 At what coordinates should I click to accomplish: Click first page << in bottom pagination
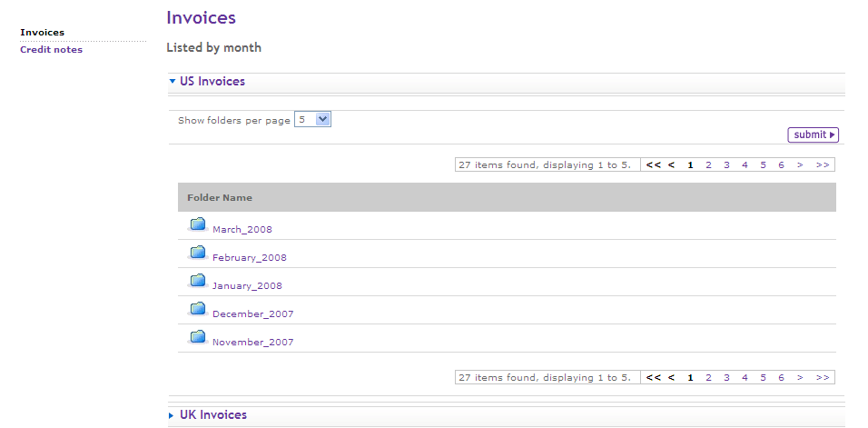pos(653,377)
